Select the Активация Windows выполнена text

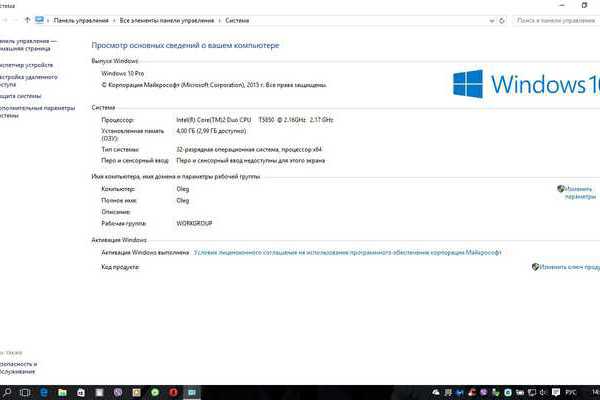[145, 253]
